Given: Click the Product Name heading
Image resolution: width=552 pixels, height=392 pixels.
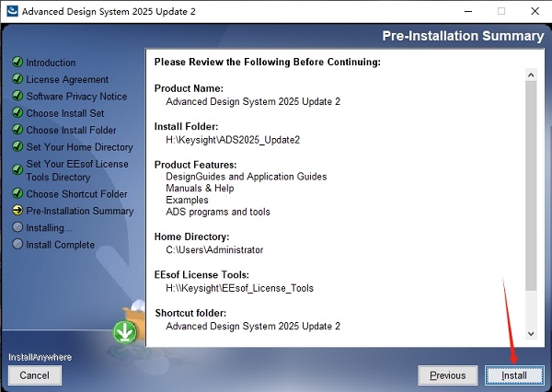Looking at the screenshot, I should point(189,88).
